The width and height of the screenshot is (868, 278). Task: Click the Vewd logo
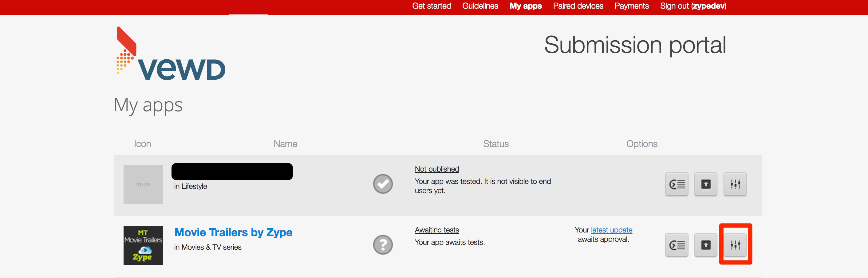point(171,54)
